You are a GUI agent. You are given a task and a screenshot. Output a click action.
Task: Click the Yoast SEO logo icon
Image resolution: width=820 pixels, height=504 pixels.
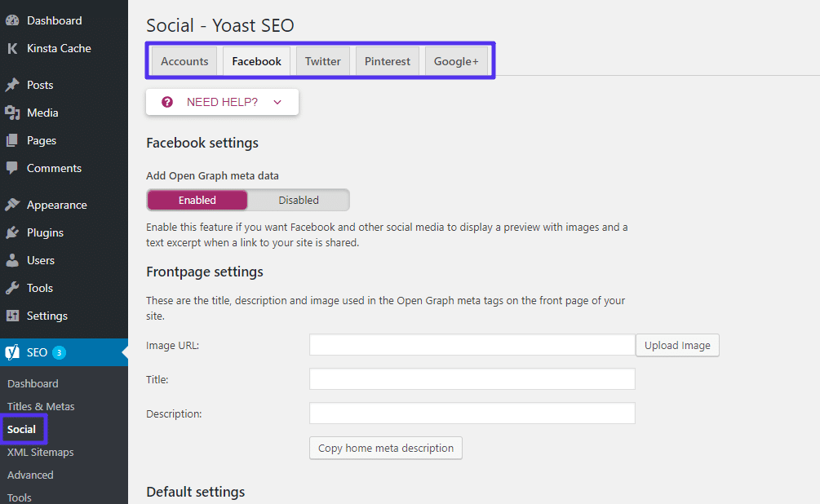pos(12,352)
